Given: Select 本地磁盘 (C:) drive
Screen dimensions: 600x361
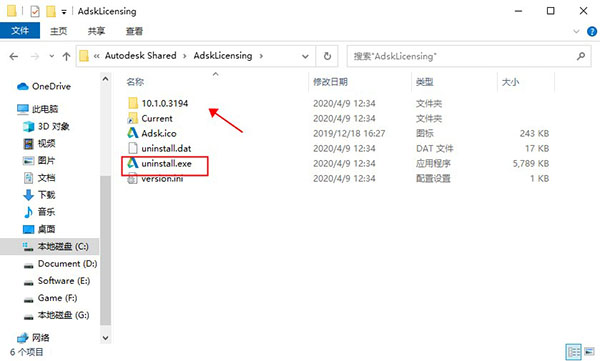Looking at the screenshot, I should 50,247.
